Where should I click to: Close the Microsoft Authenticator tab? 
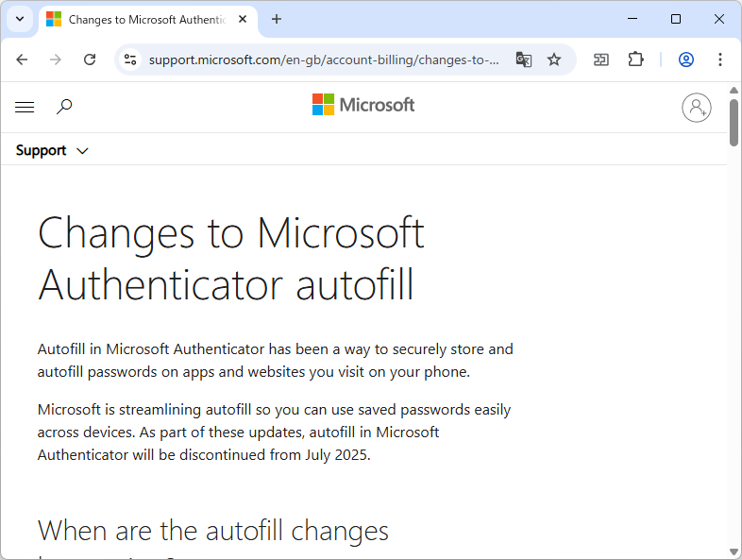point(243,19)
